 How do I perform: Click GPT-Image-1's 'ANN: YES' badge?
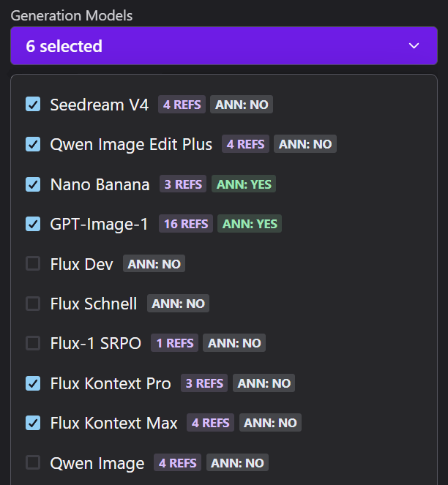[250, 224]
